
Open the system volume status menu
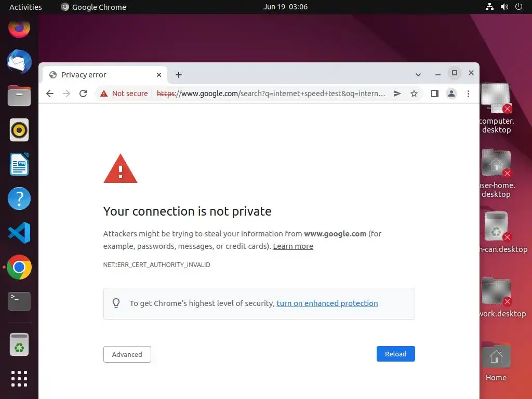click(504, 7)
